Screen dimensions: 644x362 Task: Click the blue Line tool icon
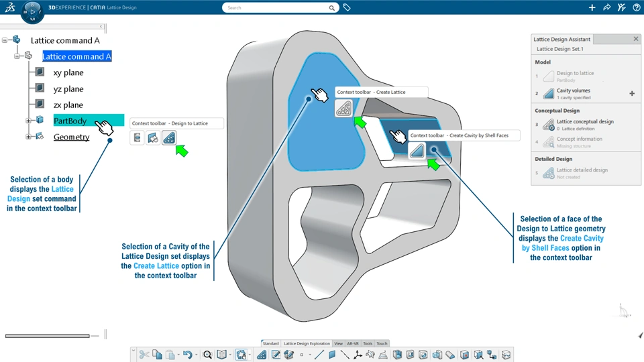[319, 355]
